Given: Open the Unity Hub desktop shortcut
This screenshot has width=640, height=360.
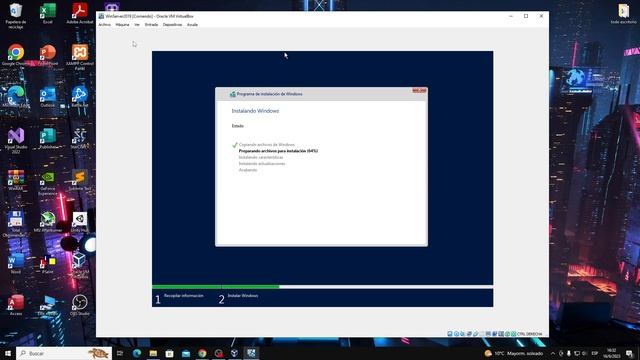Looking at the screenshot, I should [x=80, y=222].
